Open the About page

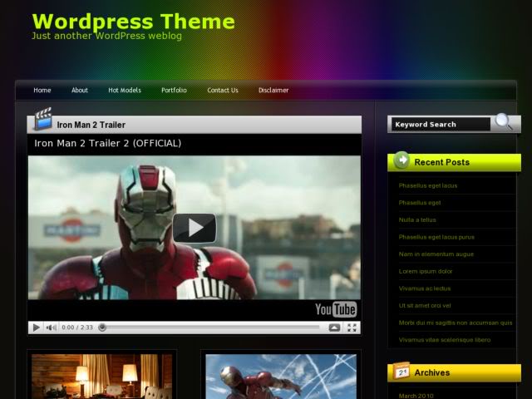point(80,91)
